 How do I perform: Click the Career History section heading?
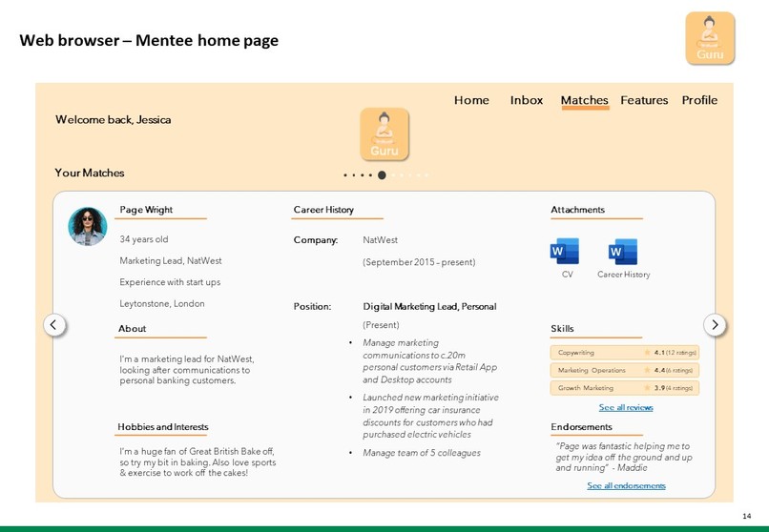323,210
